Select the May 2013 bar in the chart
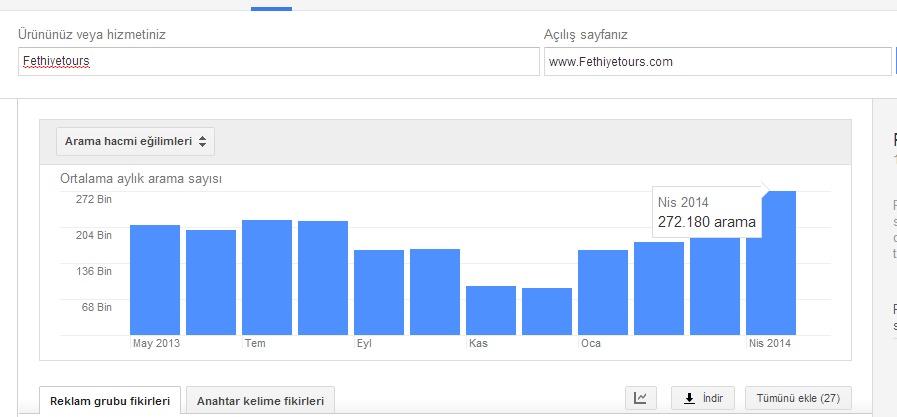Image resolution: width=897 pixels, height=417 pixels. [155, 280]
